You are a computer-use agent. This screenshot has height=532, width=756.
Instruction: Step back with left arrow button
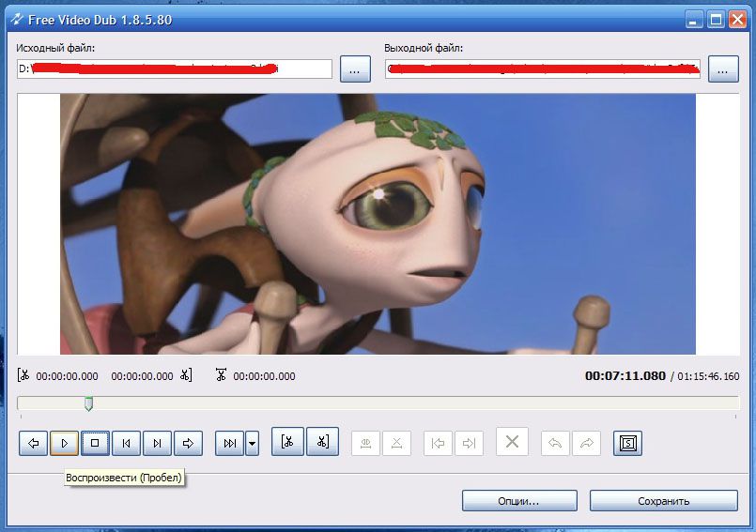tap(33, 443)
